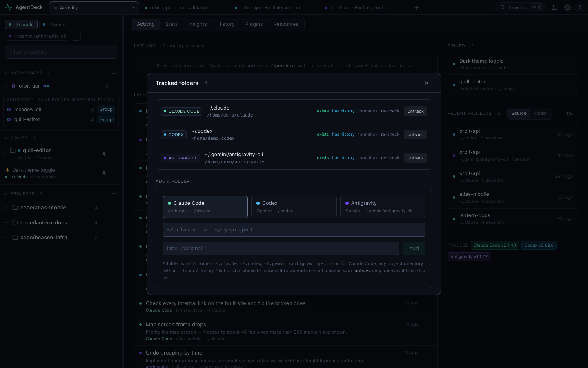Viewport: 588px width, 368px height.
Task: Expand the code/beacon-infra project
Action: (6, 238)
